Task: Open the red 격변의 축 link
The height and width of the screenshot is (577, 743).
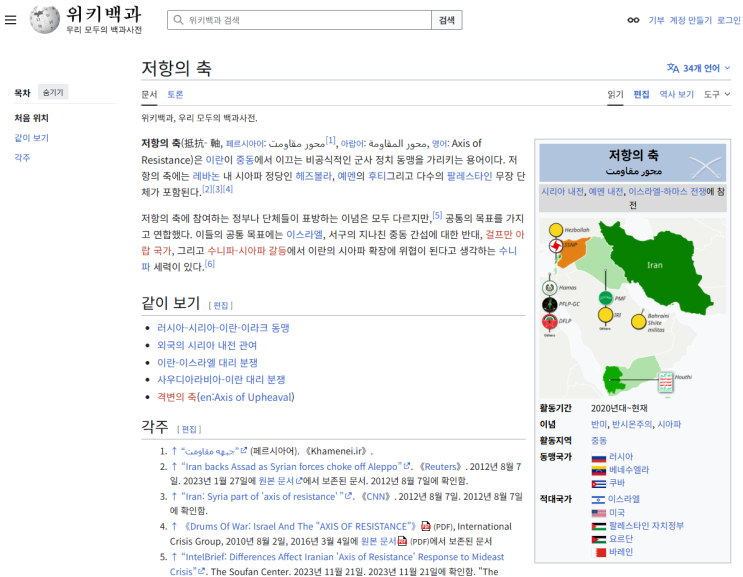Action: tap(177, 397)
